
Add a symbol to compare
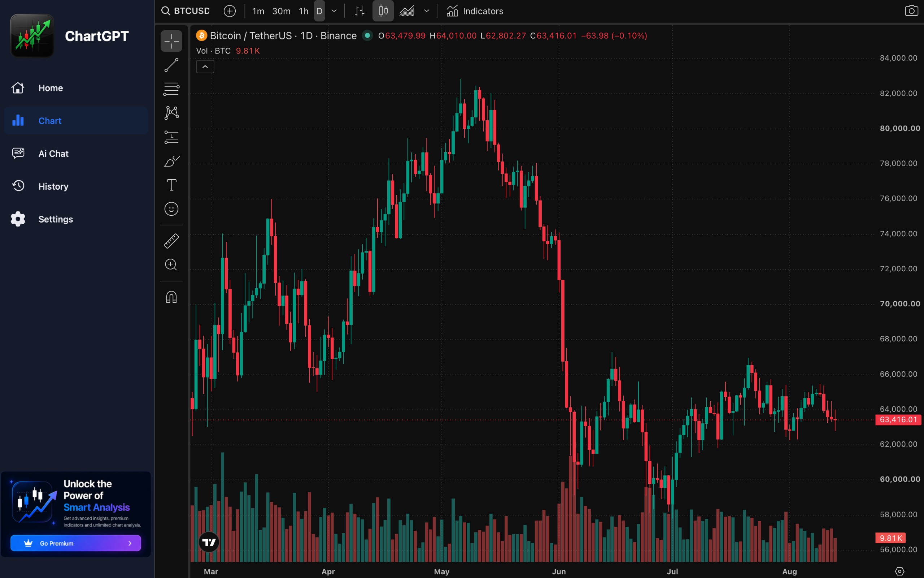click(230, 11)
